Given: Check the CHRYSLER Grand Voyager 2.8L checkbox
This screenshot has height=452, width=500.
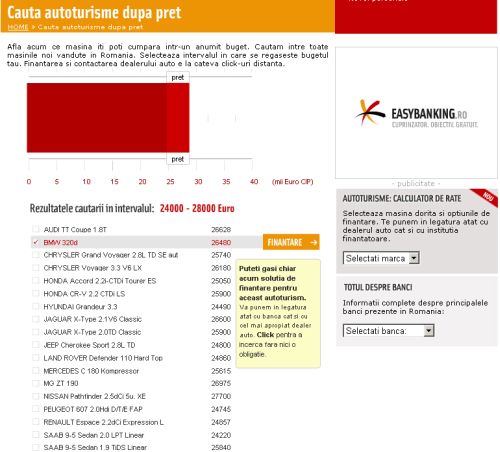Looking at the screenshot, I should [35, 255].
